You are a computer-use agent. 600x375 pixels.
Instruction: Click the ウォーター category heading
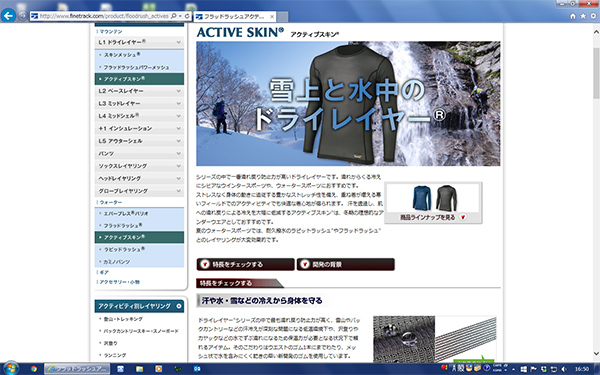[x=111, y=202]
